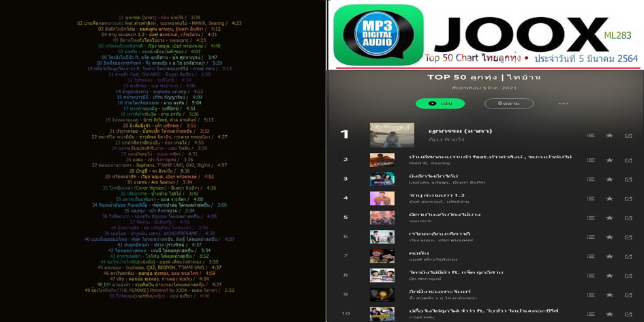Star the rank 7 song
Screen dimensions: 644x322
[x=609, y=257]
